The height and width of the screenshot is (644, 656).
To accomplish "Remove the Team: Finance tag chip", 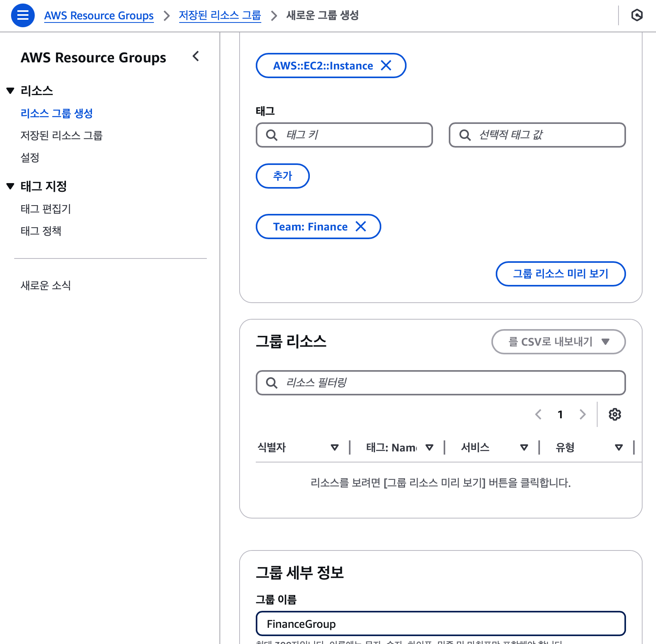I will point(361,227).
